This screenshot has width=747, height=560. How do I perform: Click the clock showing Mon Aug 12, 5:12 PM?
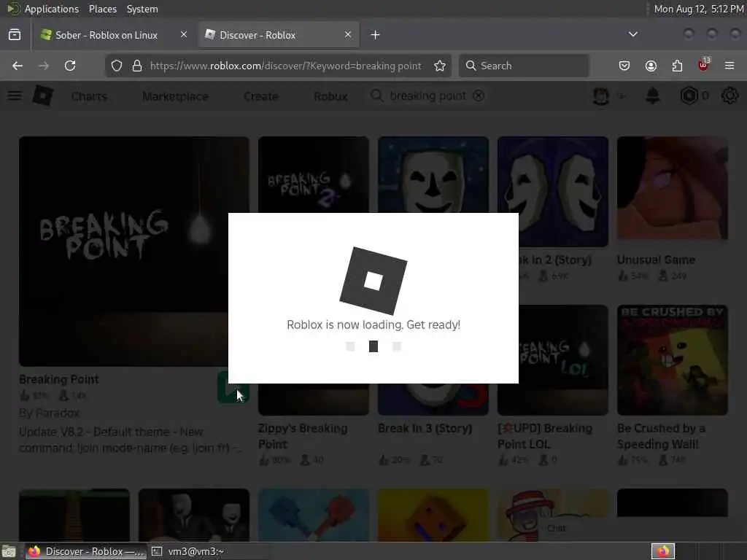tap(699, 9)
